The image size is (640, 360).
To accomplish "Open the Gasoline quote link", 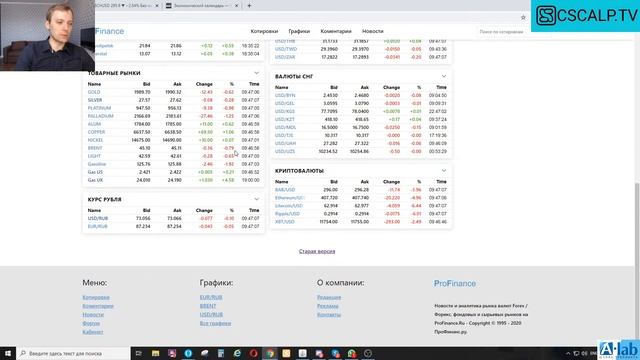I will point(97,164).
